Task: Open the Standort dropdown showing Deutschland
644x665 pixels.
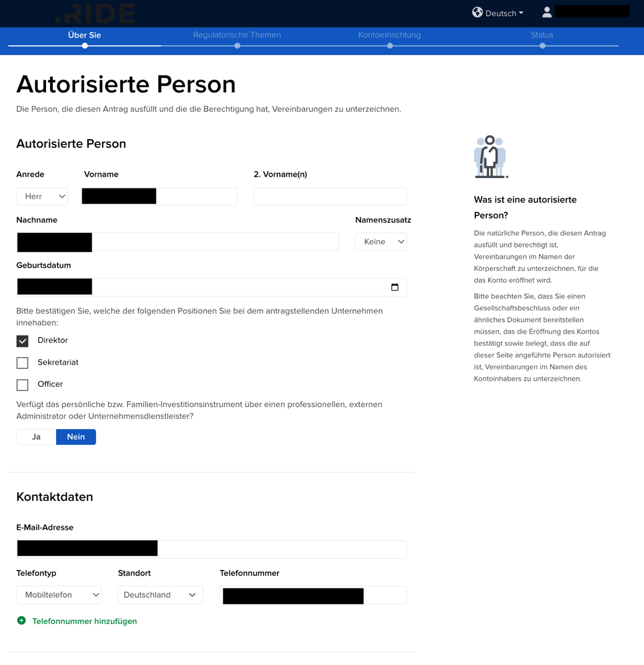Action: [x=161, y=595]
